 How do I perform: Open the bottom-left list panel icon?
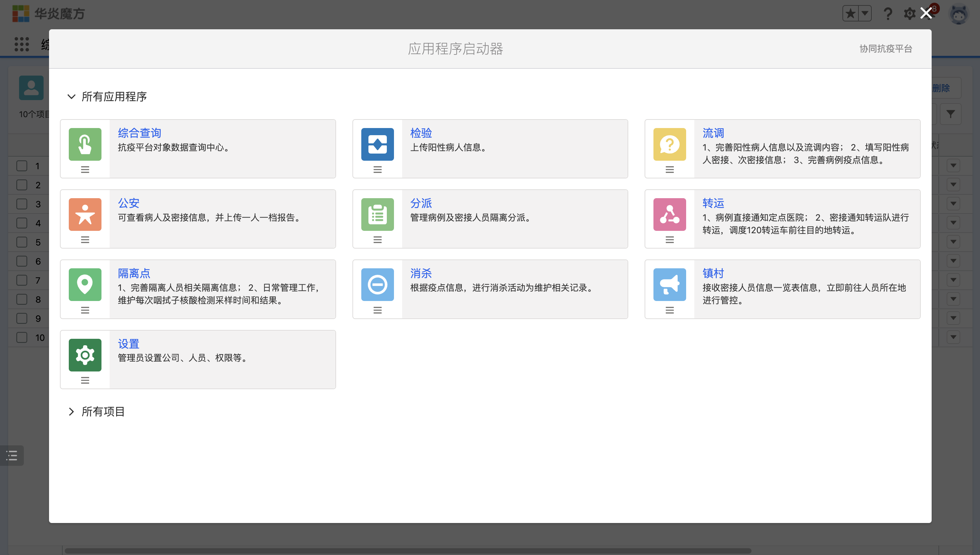pyautogui.click(x=12, y=455)
